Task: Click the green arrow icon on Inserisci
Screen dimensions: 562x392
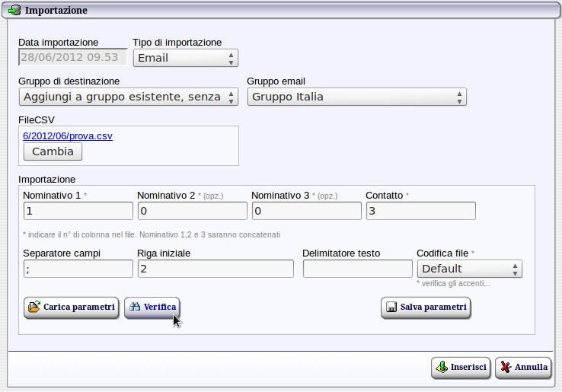Action: 442,367
